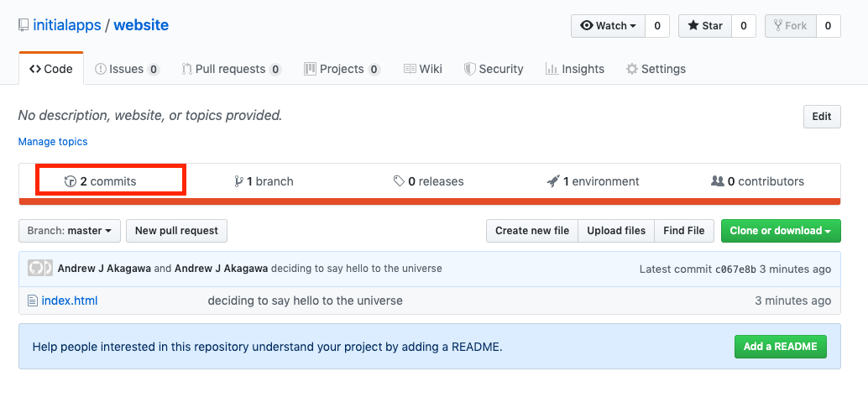
Task: Click the Add a README button
Action: 780,347
